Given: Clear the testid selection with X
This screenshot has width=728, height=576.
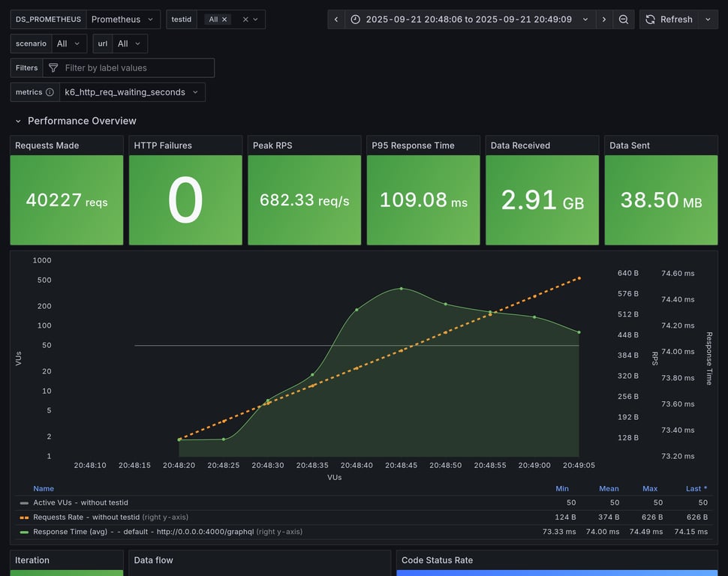Looking at the screenshot, I should pos(245,19).
